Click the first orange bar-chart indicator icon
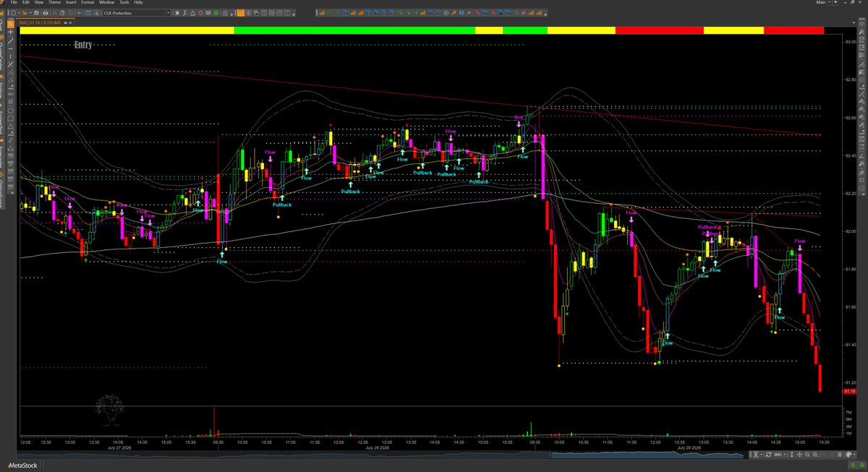This screenshot has width=868, height=472. point(322,13)
